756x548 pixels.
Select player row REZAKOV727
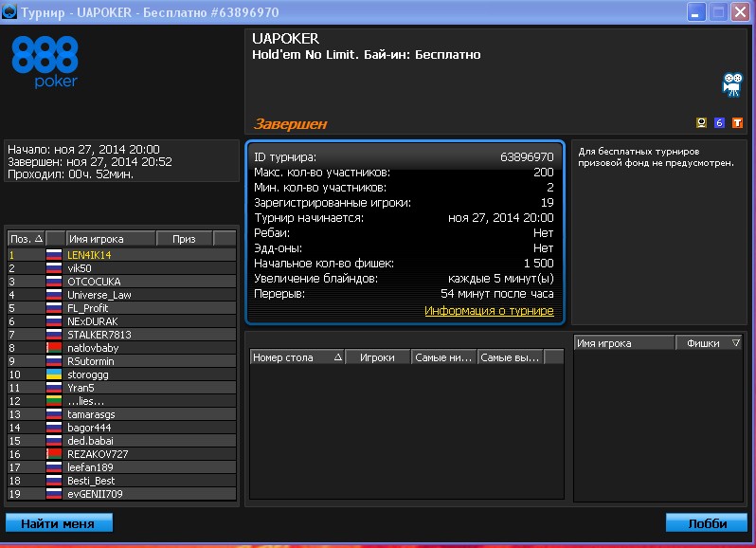[122, 453]
